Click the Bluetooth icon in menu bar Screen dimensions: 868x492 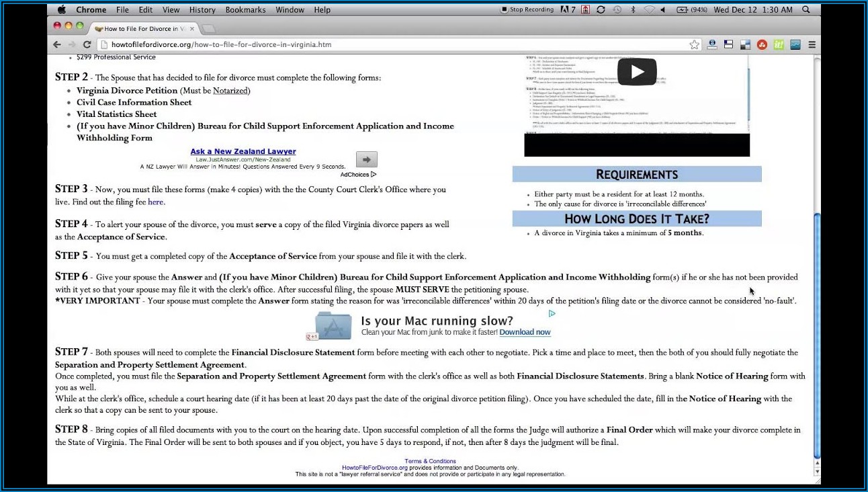(x=633, y=9)
